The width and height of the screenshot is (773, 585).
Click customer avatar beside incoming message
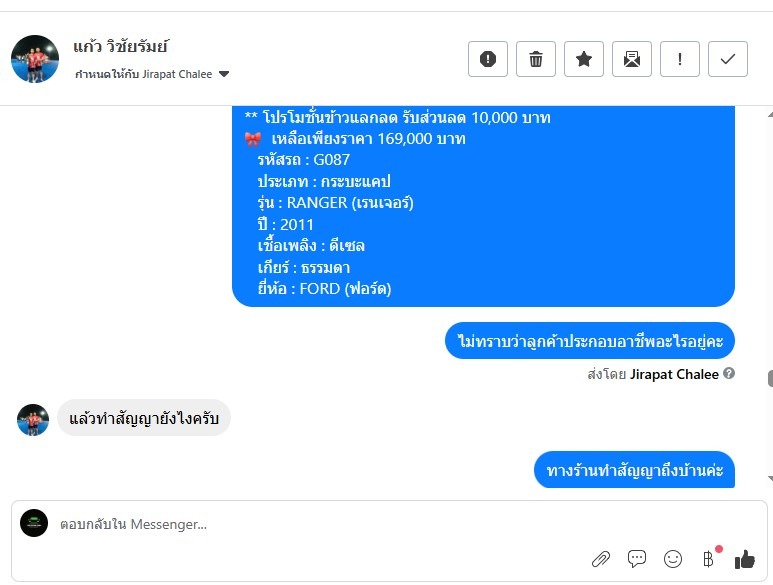[33, 420]
